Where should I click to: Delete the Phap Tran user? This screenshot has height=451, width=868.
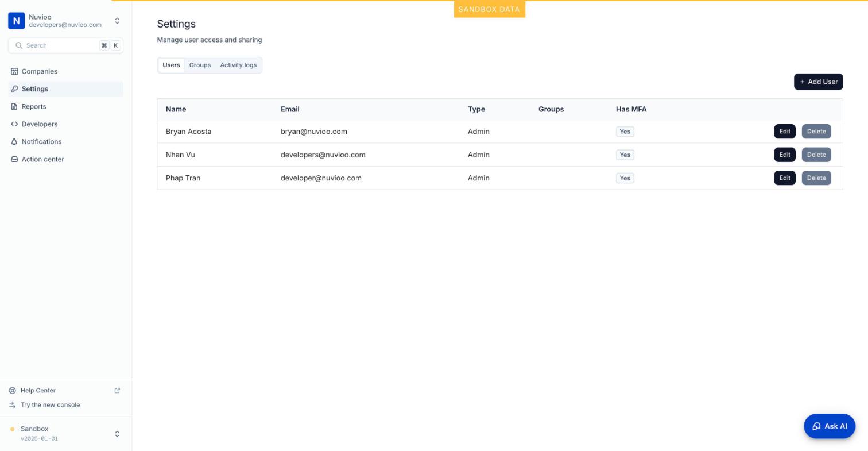tap(816, 178)
